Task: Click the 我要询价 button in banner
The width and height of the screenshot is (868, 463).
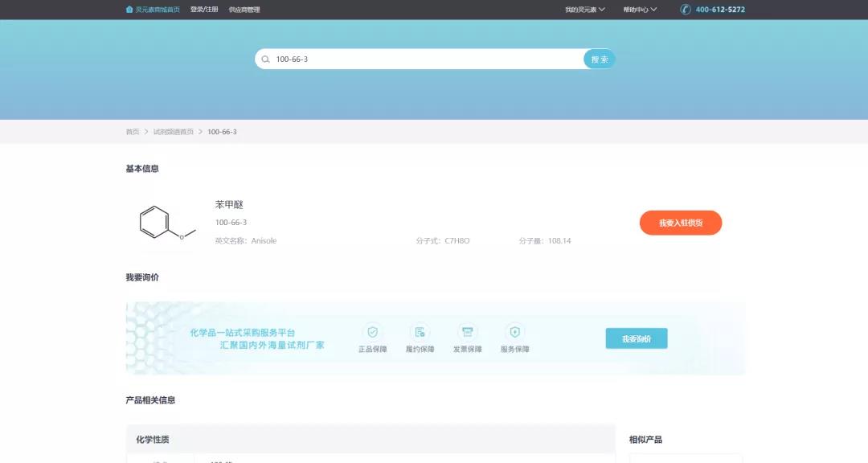Action: pyautogui.click(x=637, y=338)
